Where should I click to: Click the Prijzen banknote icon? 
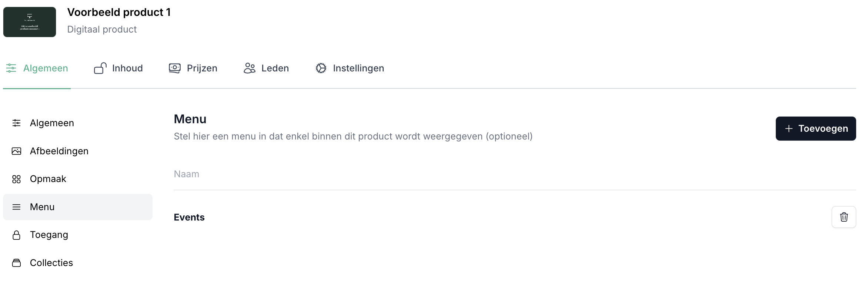(175, 68)
